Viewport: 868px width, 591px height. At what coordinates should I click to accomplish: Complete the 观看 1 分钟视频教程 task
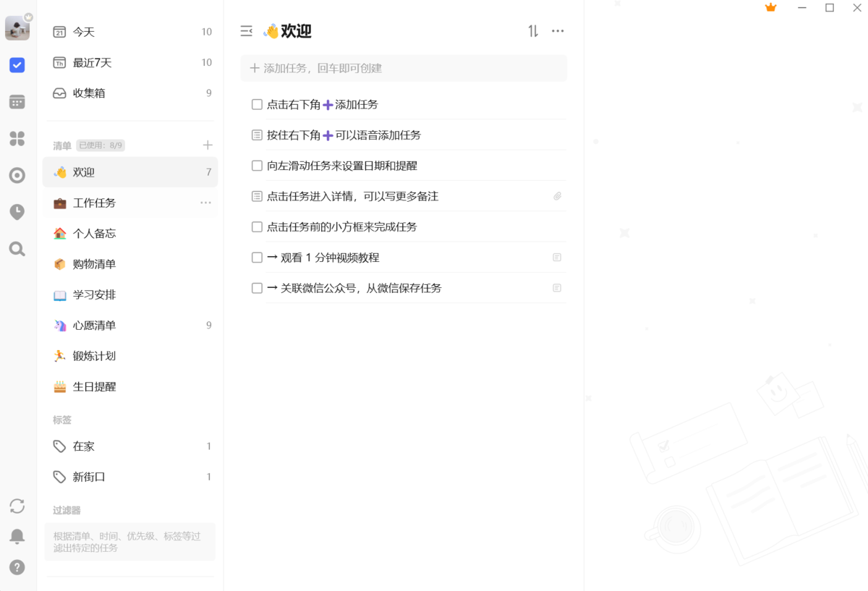tap(257, 257)
